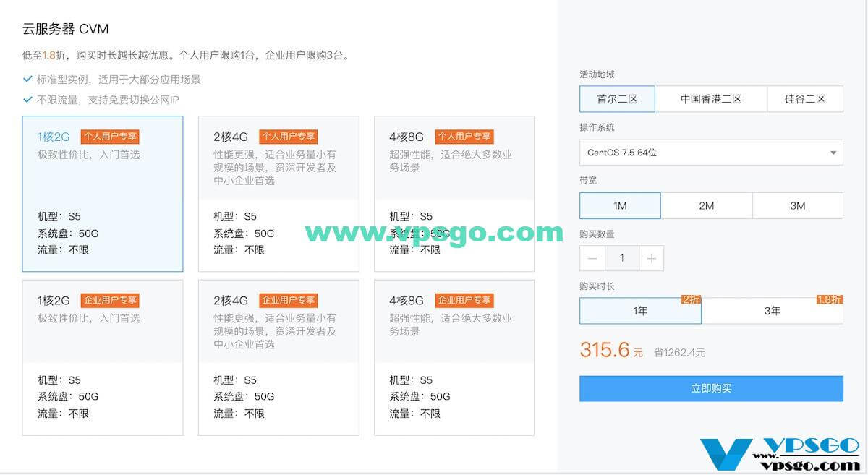
Task: Select the 4核8G 个人用户专享 plan card
Action: pos(454,194)
